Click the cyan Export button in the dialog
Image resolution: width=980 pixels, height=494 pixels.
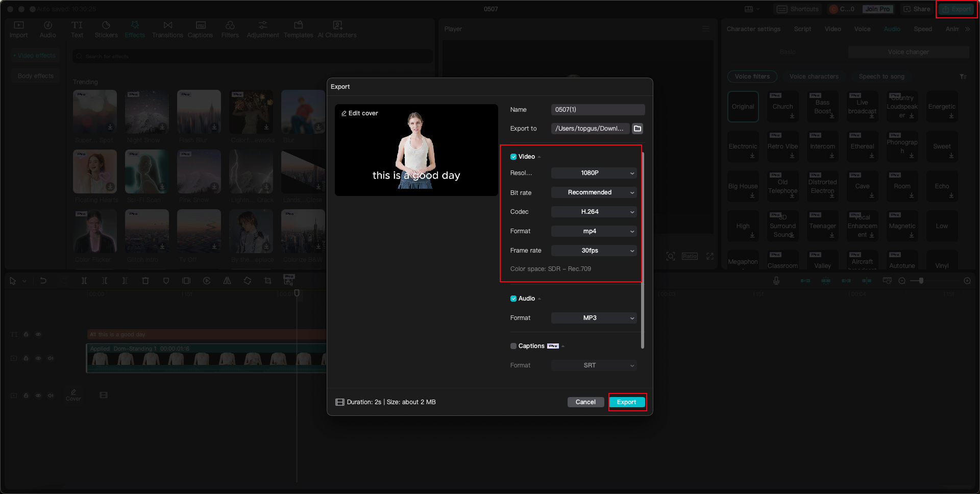pyautogui.click(x=627, y=402)
